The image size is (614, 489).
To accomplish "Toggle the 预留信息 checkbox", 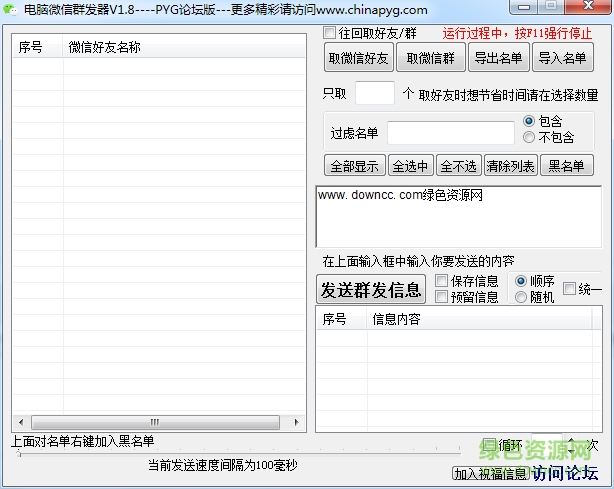I will point(442,296).
